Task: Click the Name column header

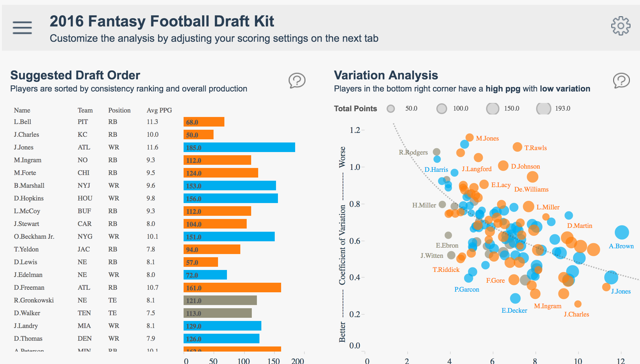Action: tap(22, 110)
